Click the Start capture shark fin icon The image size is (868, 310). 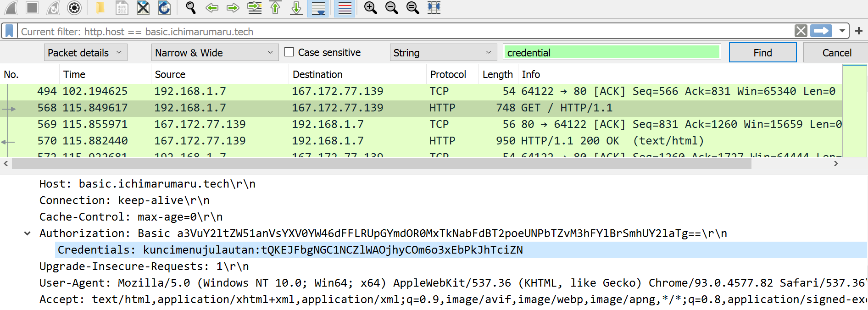tap(11, 8)
